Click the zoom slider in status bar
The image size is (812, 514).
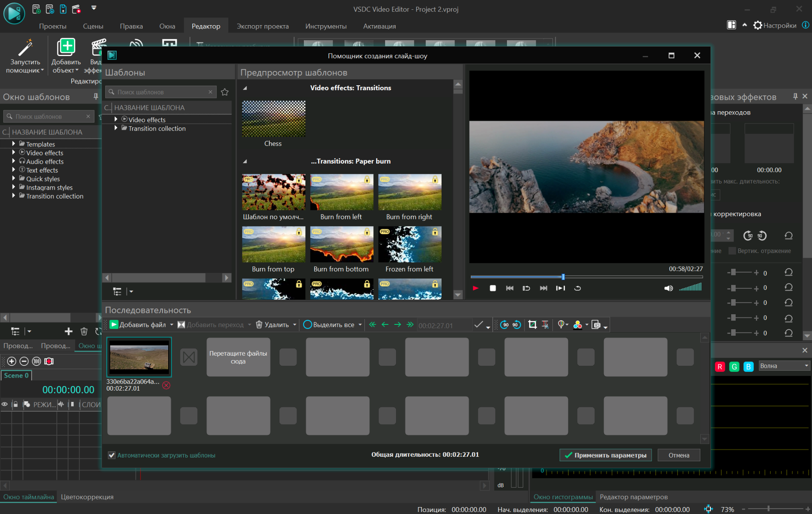pos(775,509)
